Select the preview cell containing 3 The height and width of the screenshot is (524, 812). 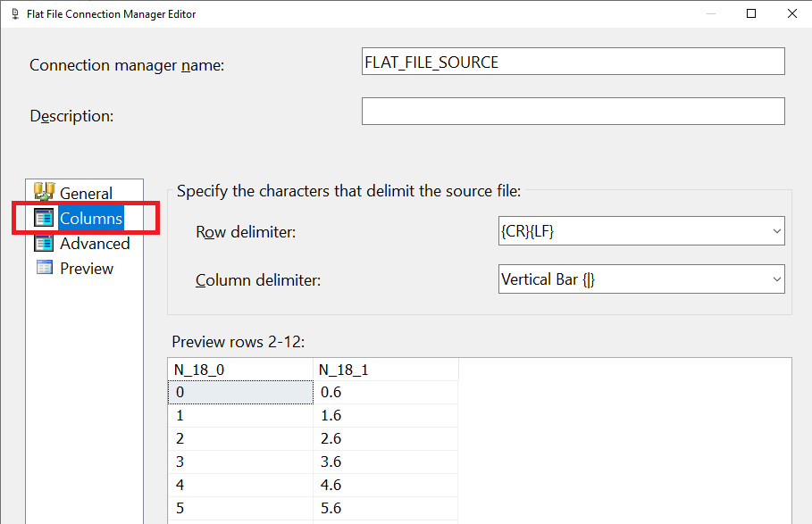(x=240, y=462)
